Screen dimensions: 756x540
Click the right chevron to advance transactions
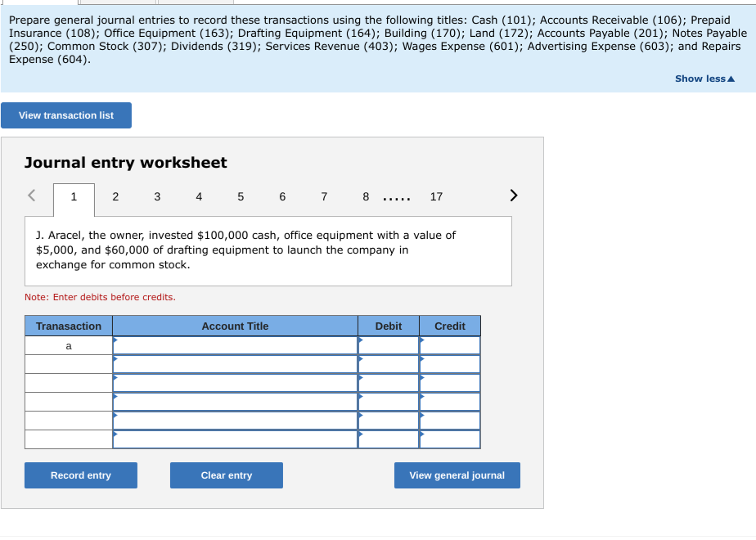(x=513, y=196)
